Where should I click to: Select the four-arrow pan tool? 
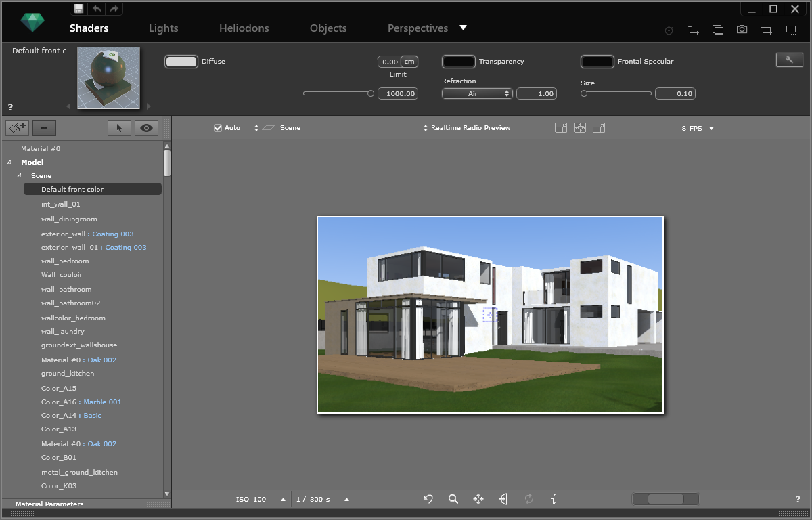coord(478,499)
